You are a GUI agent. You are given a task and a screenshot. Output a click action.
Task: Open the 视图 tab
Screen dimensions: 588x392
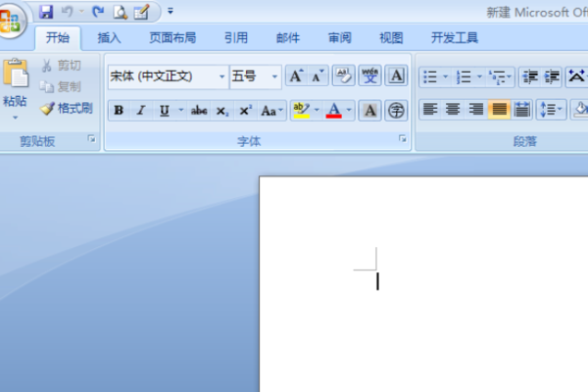pyautogui.click(x=391, y=38)
